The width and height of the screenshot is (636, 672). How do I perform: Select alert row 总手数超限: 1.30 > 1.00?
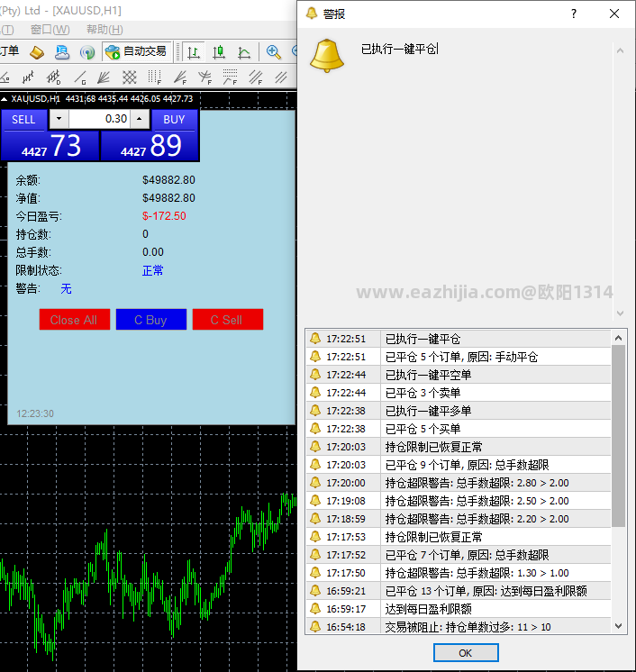[459, 573]
